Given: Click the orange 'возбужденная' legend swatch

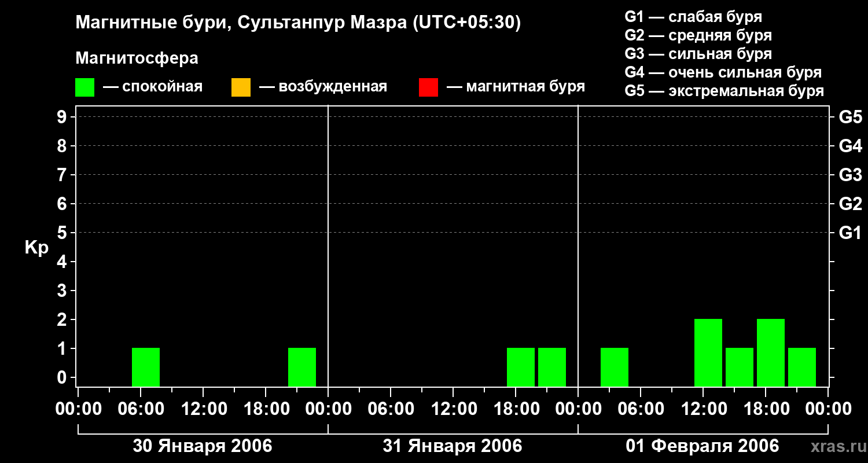Looking at the screenshot, I should (x=241, y=87).
